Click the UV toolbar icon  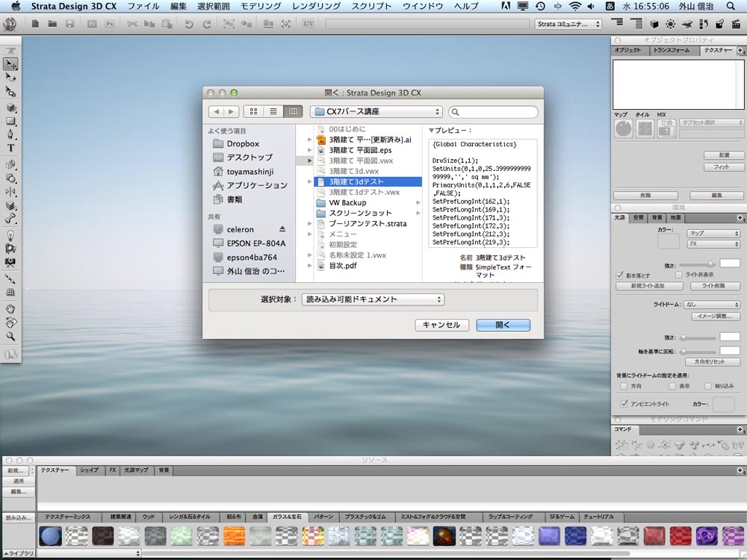309,23
